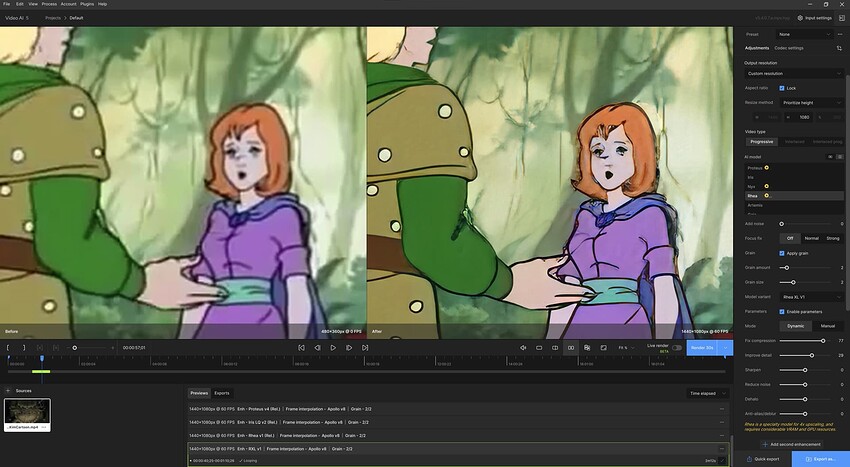Switch to single view layout
The image size is (850, 467).
tap(539, 348)
